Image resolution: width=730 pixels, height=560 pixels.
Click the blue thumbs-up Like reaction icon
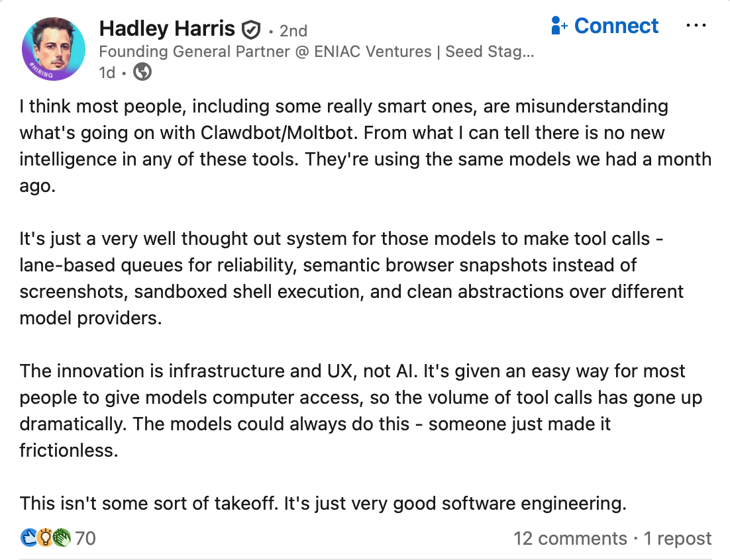pyautogui.click(x=29, y=538)
